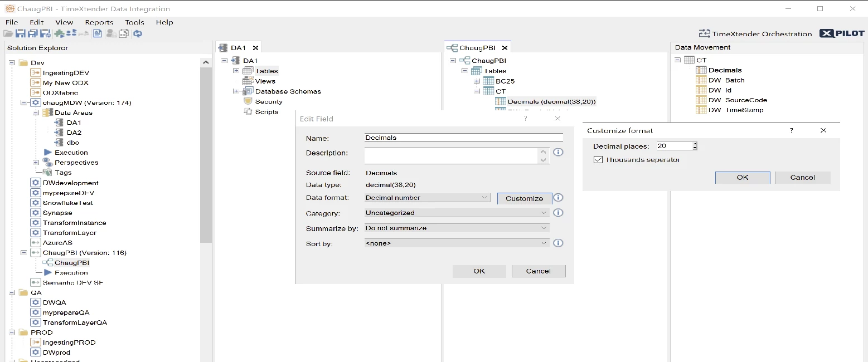868x362 pixels.
Task: Click the document report icon in toolbar
Action: point(98,33)
